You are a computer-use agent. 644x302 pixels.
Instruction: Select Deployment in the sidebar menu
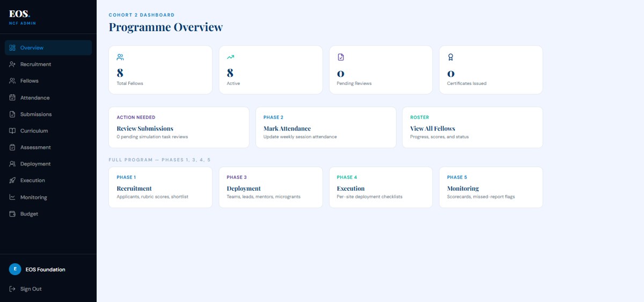click(x=48, y=164)
